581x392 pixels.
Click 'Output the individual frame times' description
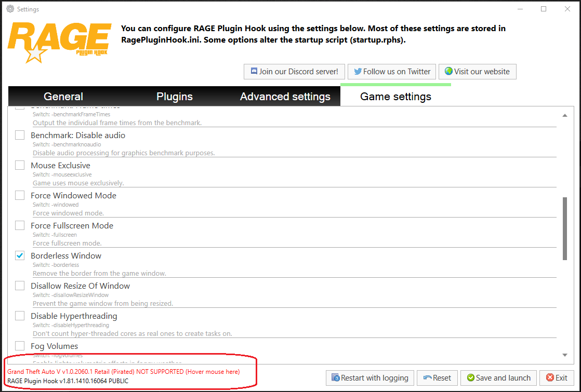[117, 123]
